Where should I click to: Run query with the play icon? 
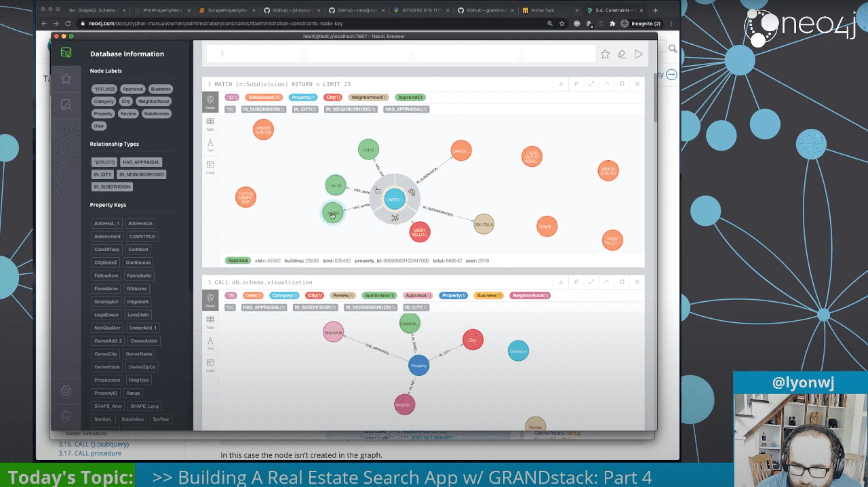point(638,54)
